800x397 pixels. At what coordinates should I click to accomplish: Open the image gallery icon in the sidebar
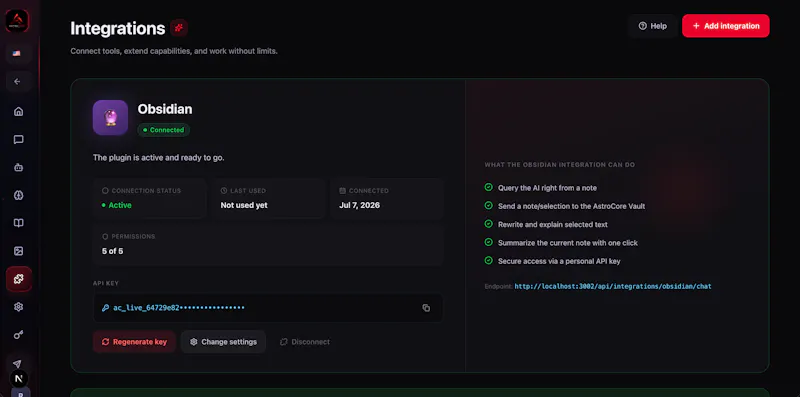(19, 251)
